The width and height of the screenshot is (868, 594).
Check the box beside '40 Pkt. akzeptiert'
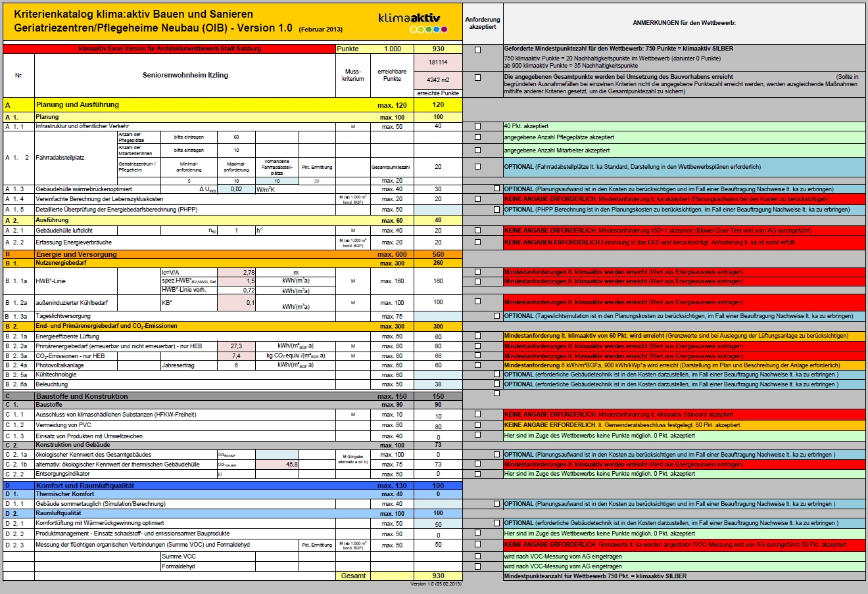478,126
